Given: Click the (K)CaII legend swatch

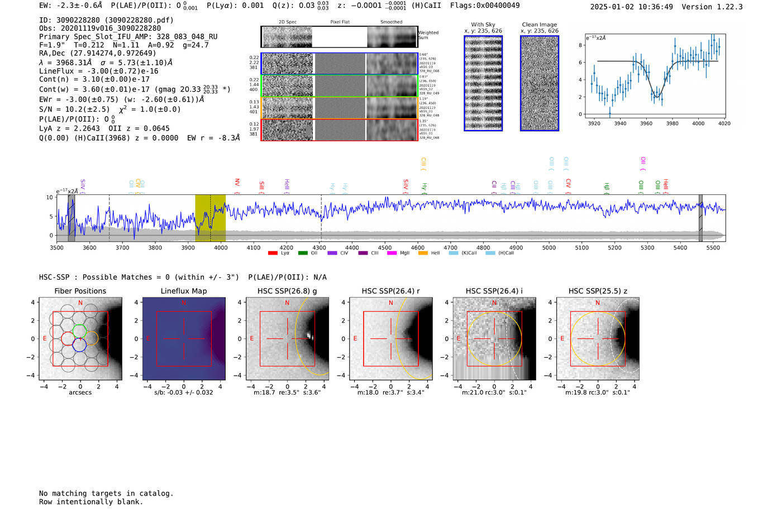Looking at the screenshot, I should (454, 253).
